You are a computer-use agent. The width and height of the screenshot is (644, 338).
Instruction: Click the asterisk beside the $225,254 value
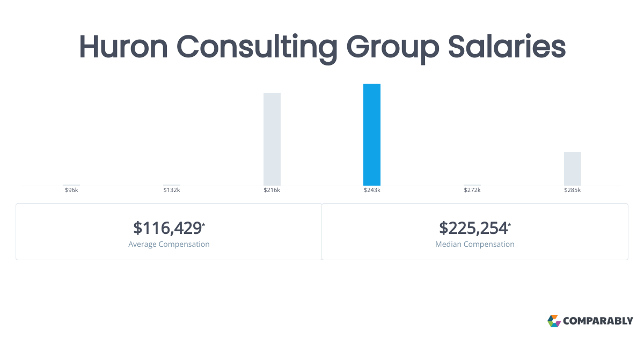click(509, 224)
